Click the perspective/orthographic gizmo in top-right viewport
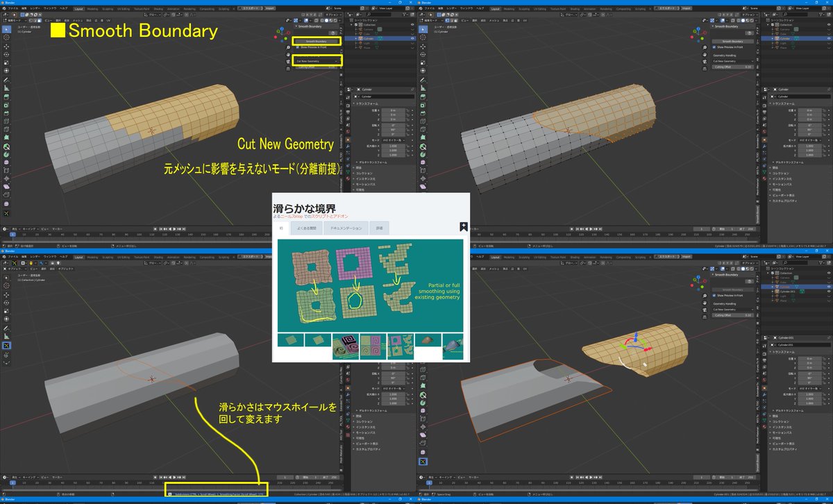The width and height of the screenshot is (833, 504). pos(705,68)
